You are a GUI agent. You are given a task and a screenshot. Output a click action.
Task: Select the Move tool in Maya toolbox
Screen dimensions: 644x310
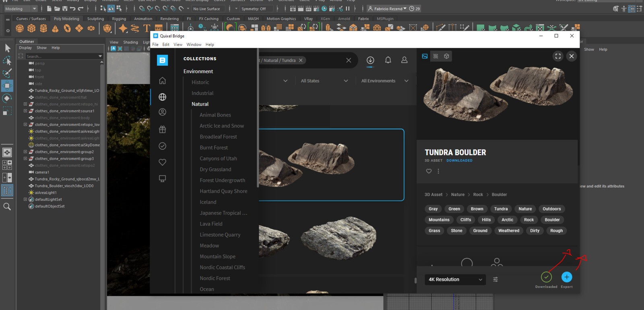click(x=7, y=86)
